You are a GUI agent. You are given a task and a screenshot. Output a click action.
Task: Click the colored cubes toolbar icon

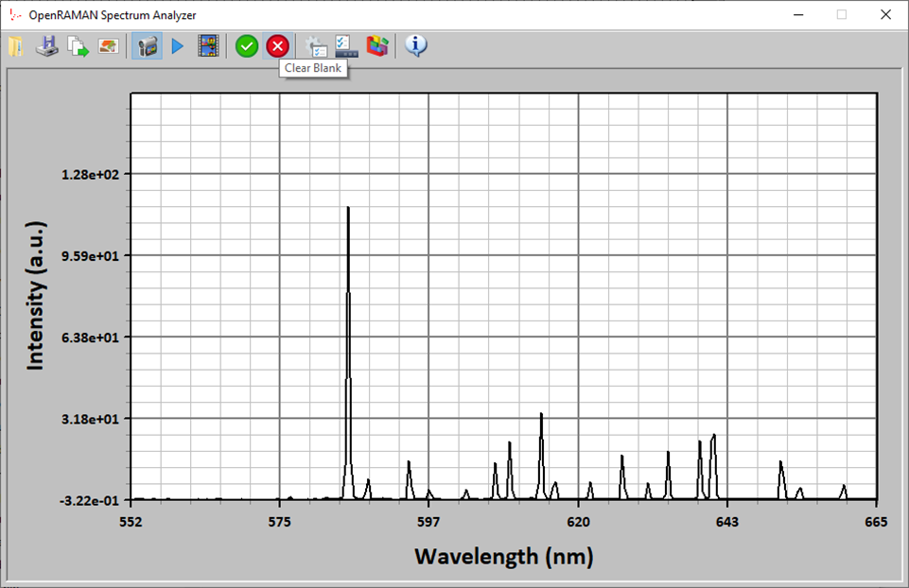click(x=377, y=46)
